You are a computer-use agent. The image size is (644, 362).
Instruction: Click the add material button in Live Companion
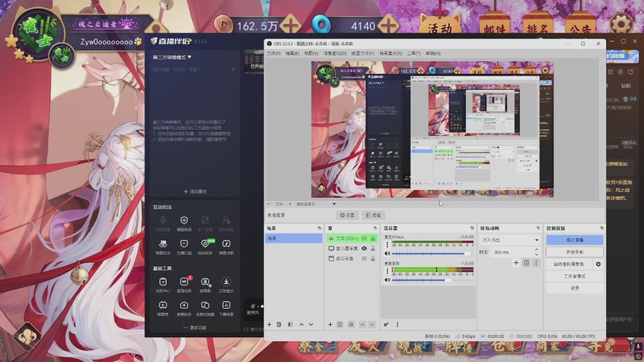point(195,191)
